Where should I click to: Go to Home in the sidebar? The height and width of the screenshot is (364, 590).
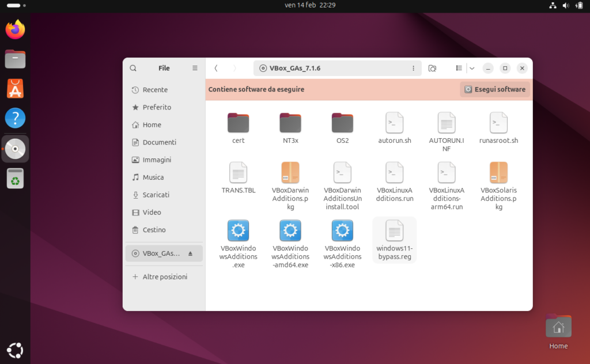click(x=164, y=125)
